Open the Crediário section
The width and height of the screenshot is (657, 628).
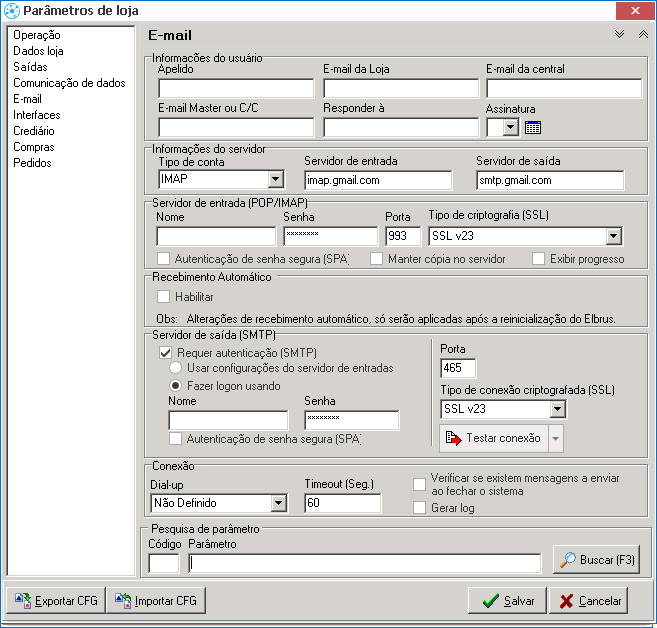point(34,131)
